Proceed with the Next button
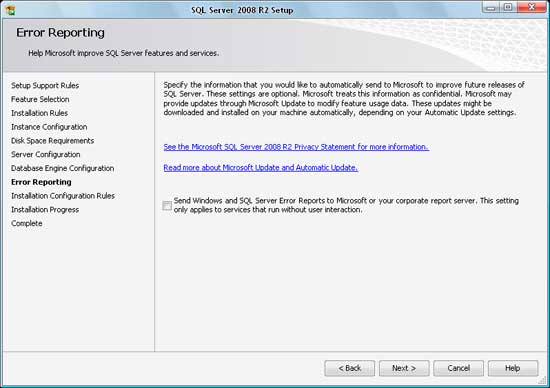The image size is (550, 388). click(404, 368)
